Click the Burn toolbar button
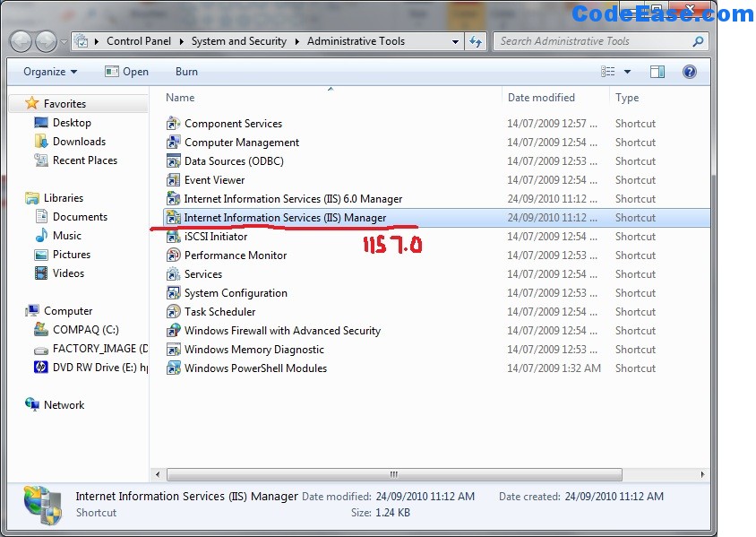Viewport: 756px width, 537px height. click(x=186, y=72)
